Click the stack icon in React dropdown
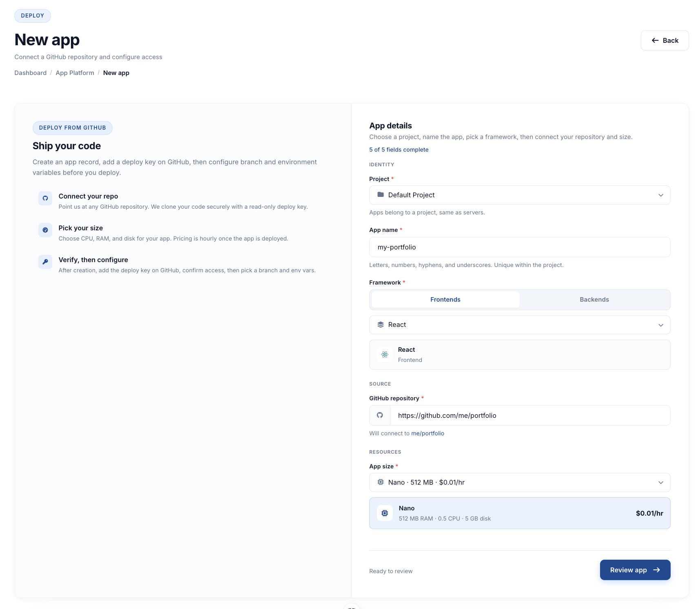 381,324
